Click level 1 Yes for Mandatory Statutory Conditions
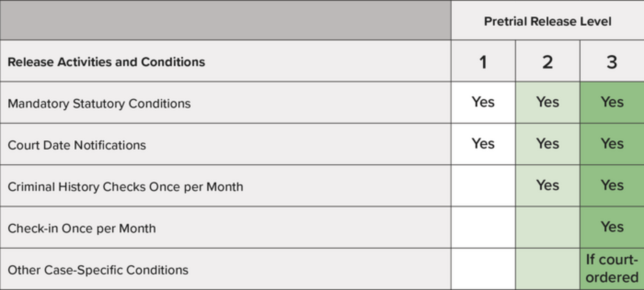The height and width of the screenshot is (290, 644). (x=483, y=102)
